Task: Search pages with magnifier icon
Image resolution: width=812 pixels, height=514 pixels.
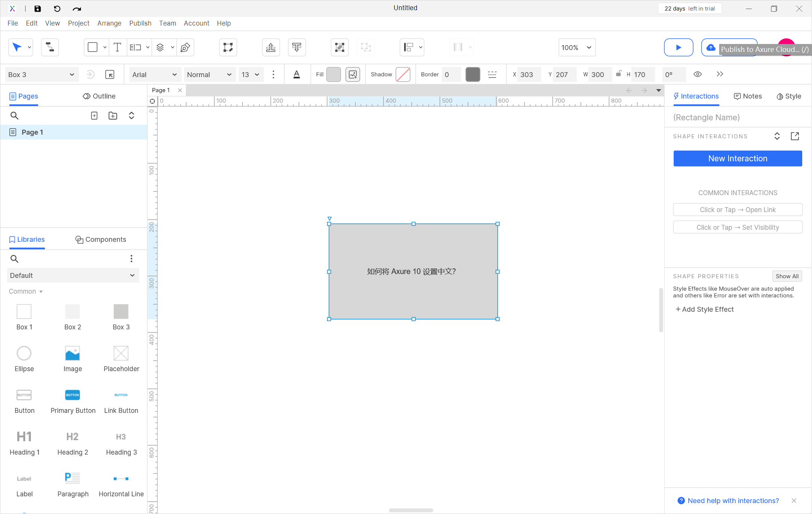Action: point(14,116)
